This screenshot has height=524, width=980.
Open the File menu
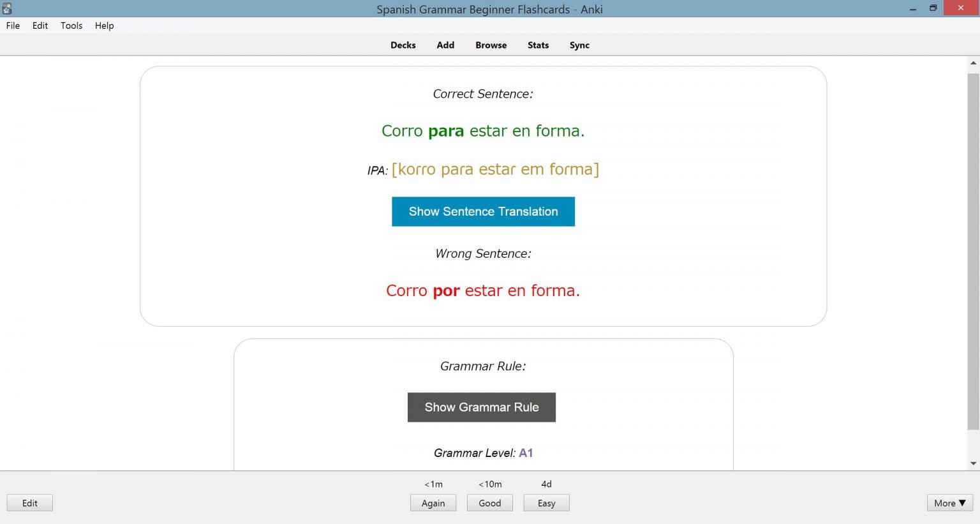pyautogui.click(x=12, y=26)
